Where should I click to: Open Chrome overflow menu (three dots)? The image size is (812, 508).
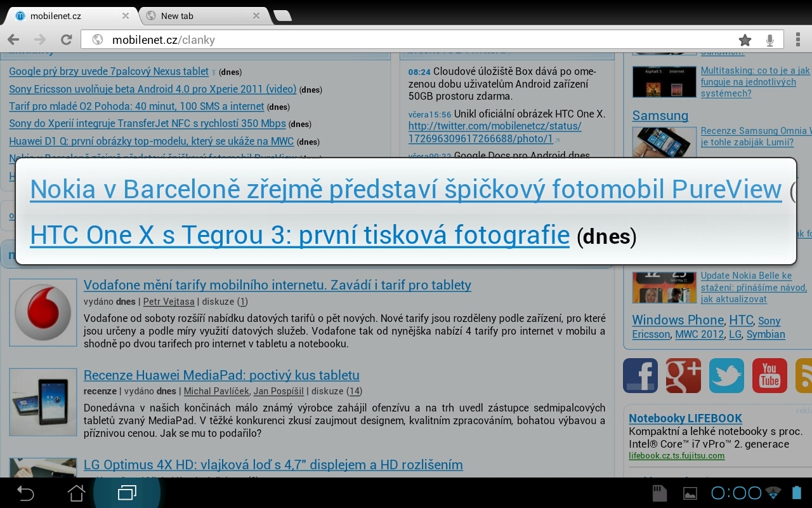797,40
